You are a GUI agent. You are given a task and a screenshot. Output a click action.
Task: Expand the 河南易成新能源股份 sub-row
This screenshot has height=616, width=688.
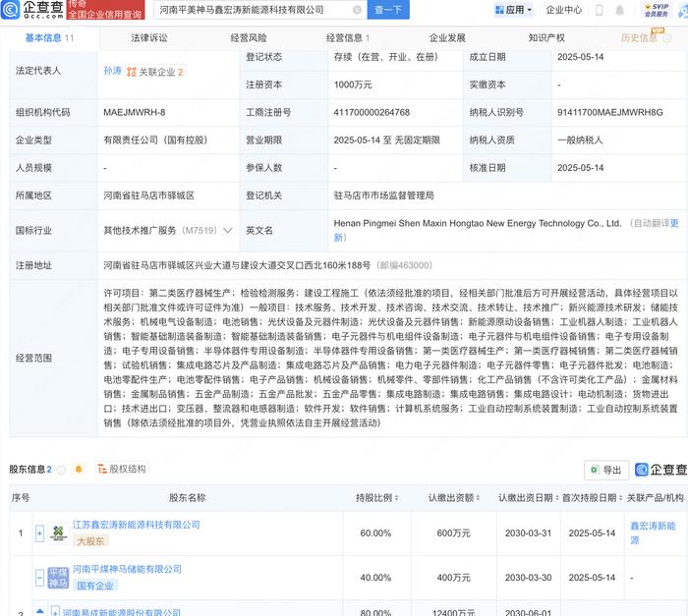tap(55, 611)
